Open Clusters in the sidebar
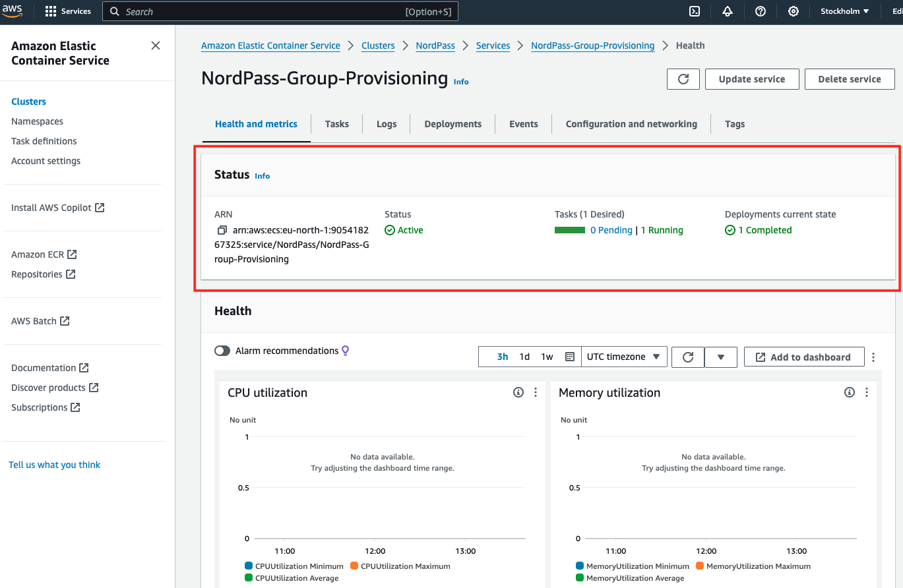 point(28,102)
